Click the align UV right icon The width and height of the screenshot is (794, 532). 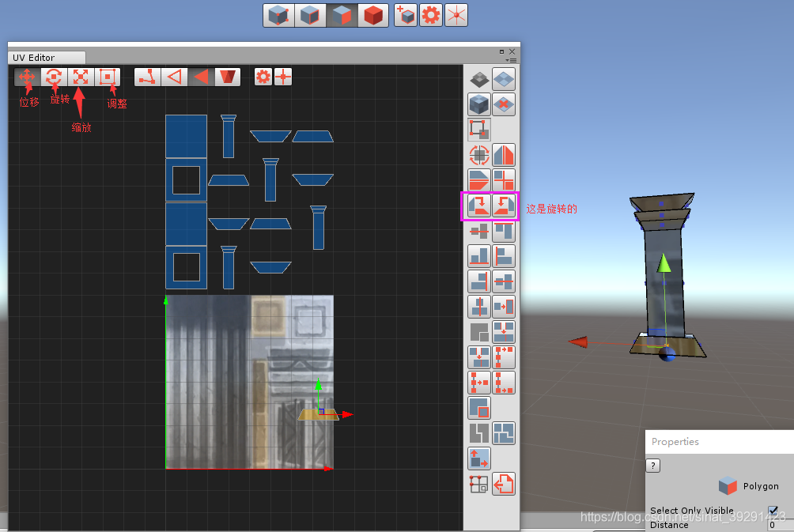coord(478,281)
